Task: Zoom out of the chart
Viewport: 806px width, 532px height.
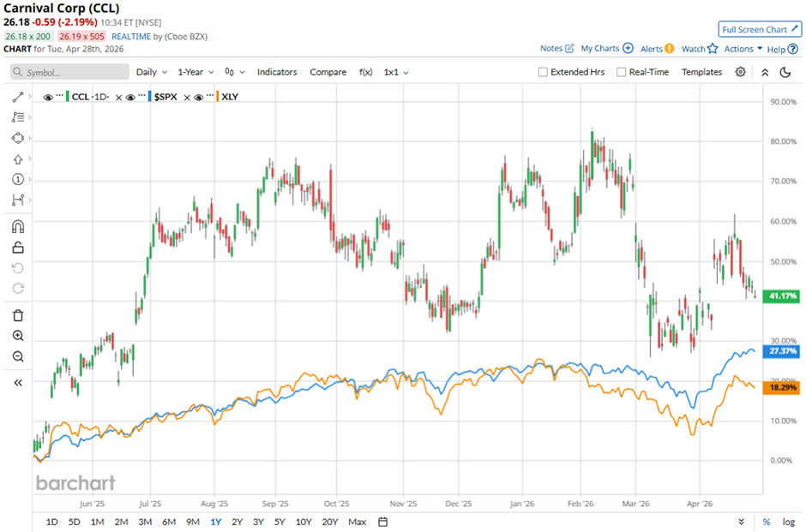Action: point(18,357)
